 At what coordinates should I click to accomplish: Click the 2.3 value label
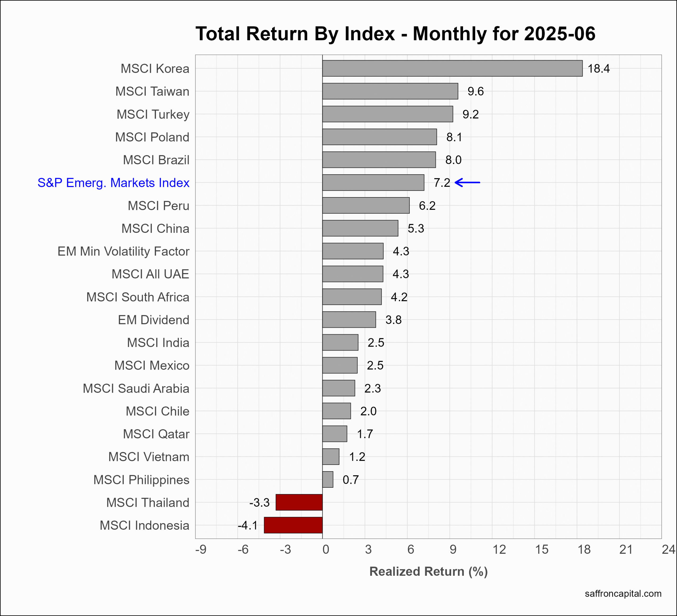point(372,388)
